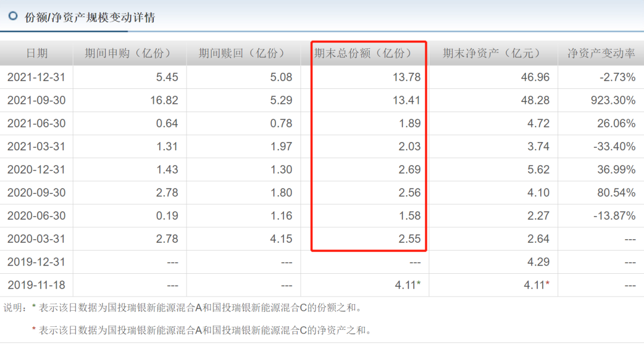Click the 期末净资产（亿元）header
This screenshot has height=346, width=644.
[x=490, y=53]
